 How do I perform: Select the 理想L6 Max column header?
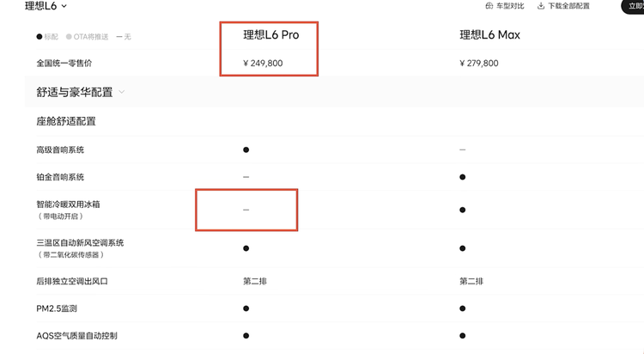click(489, 35)
